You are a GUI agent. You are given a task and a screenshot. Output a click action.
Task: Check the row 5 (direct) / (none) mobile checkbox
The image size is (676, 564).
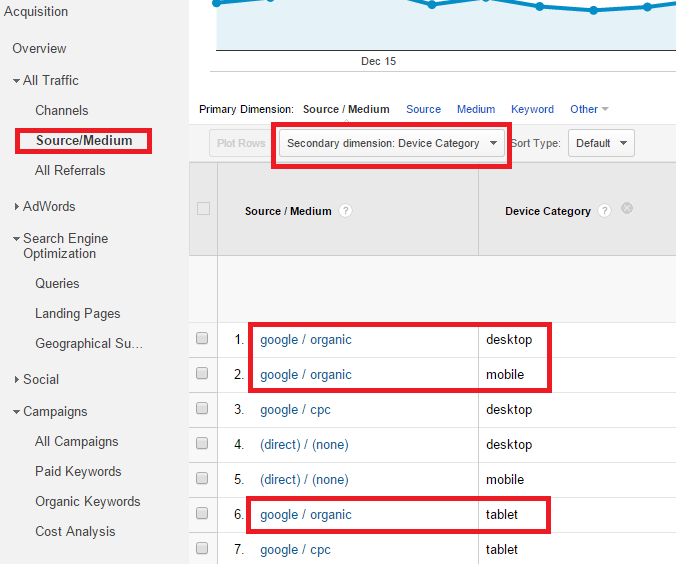pyautogui.click(x=202, y=479)
